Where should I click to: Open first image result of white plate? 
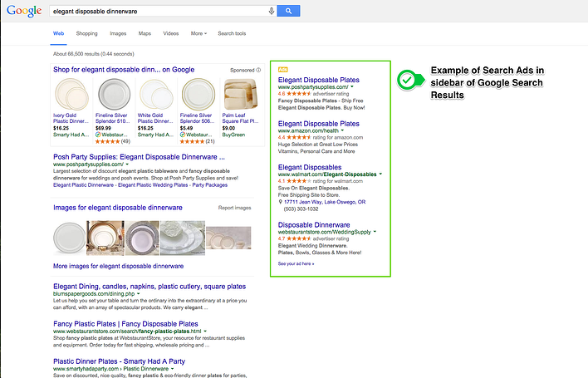pyautogui.click(x=70, y=238)
